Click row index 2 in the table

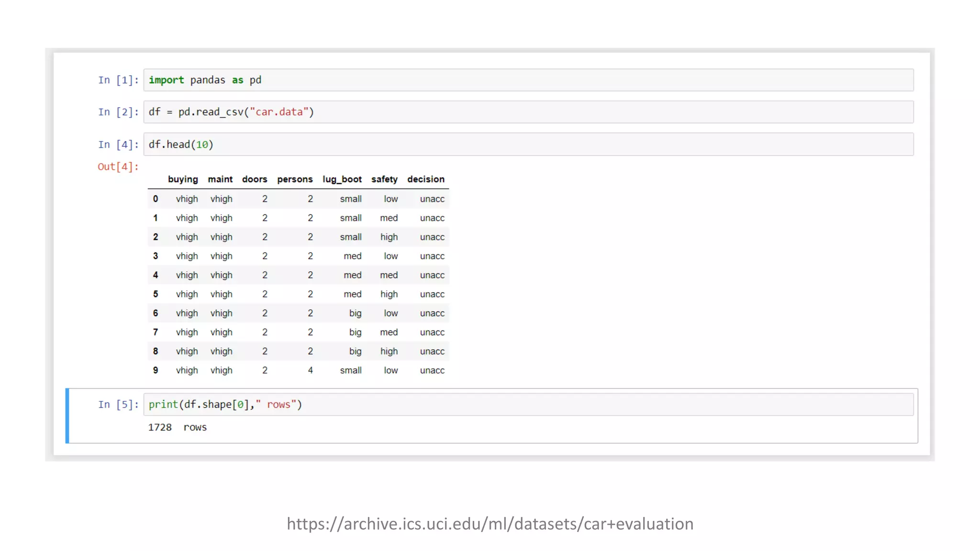point(156,237)
